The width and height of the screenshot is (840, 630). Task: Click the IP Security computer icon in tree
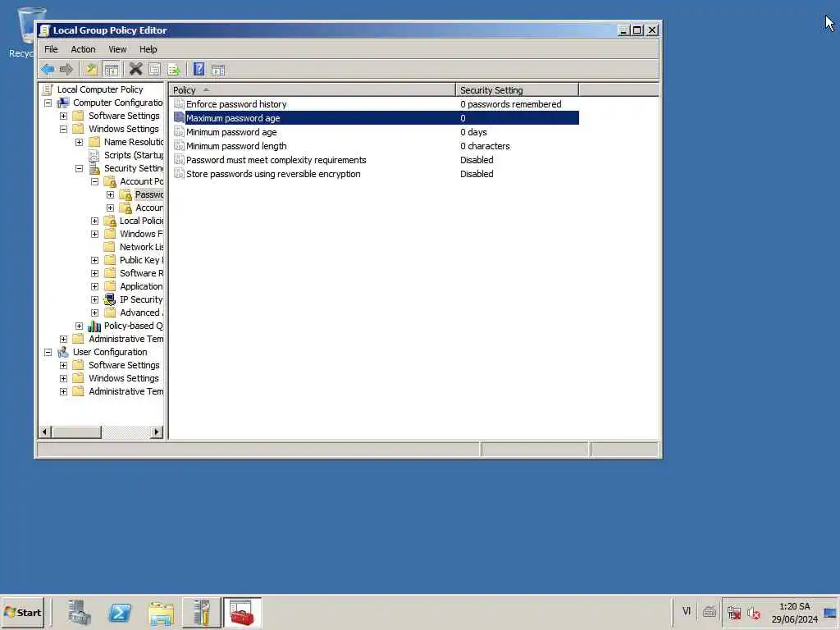(x=110, y=299)
